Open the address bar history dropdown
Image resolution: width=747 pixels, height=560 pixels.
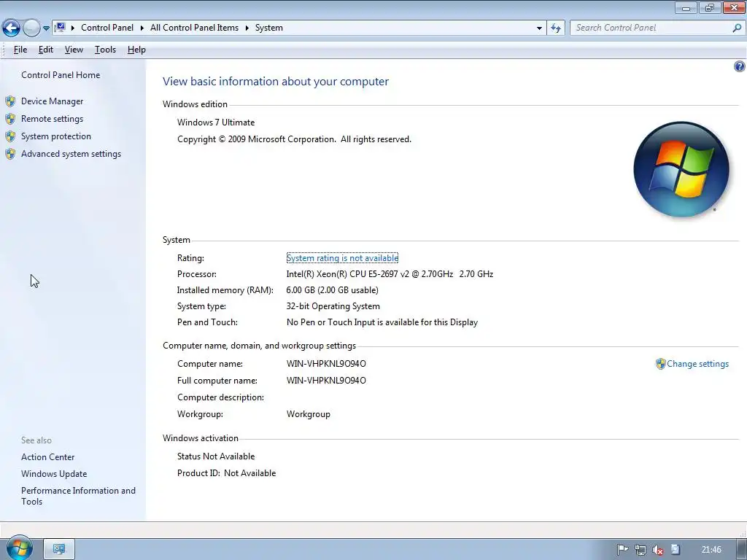tap(539, 28)
